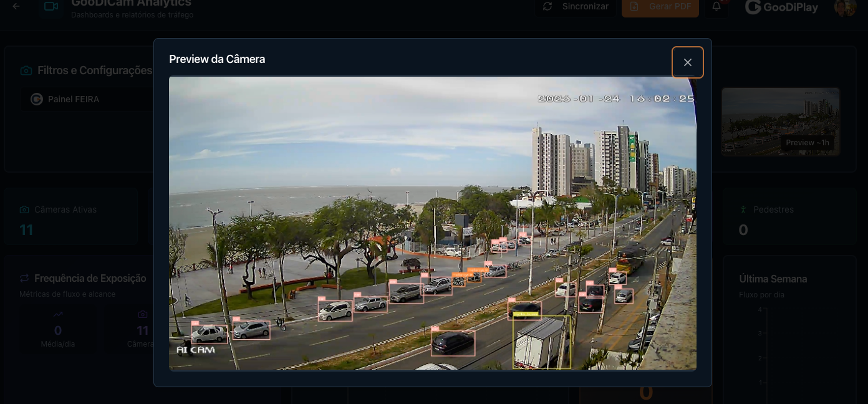This screenshot has height=404, width=868.
Task: Click the camera preview image
Action: [433, 223]
